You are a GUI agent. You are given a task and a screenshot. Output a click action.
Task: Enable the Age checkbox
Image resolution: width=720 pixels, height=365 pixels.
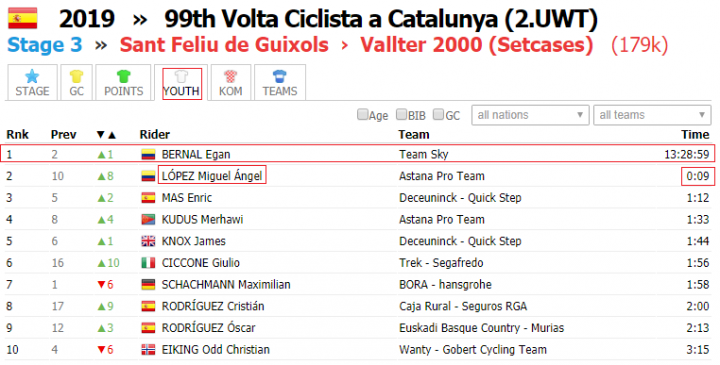[362, 114]
